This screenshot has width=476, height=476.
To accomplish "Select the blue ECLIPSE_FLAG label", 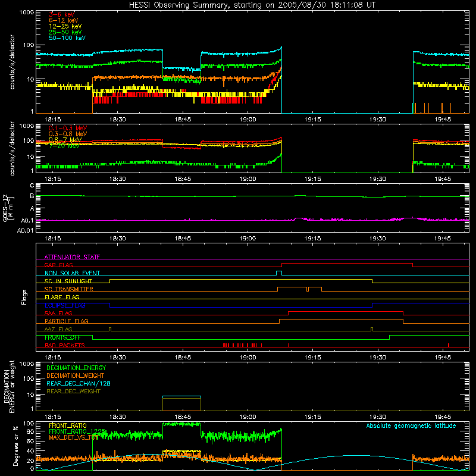I will tap(65, 305).
